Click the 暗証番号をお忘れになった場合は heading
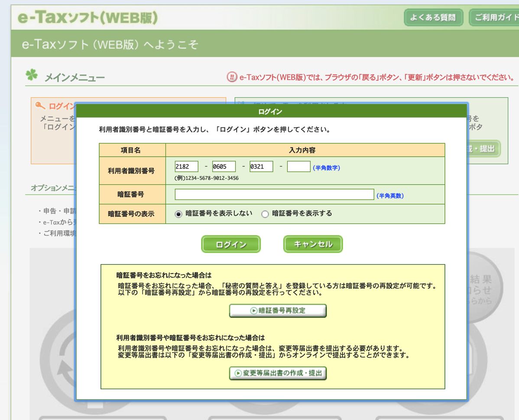Screen dimensions: 519x420 [x=164, y=275]
